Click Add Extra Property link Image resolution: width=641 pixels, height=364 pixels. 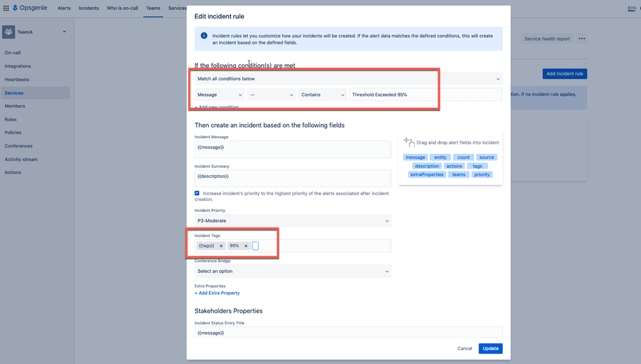(x=217, y=293)
